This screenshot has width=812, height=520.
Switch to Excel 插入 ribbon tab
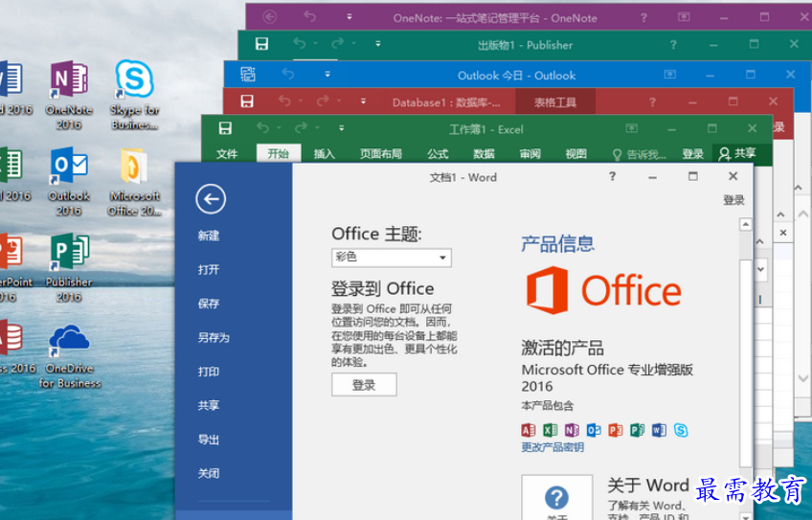click(x=325, y=154)
